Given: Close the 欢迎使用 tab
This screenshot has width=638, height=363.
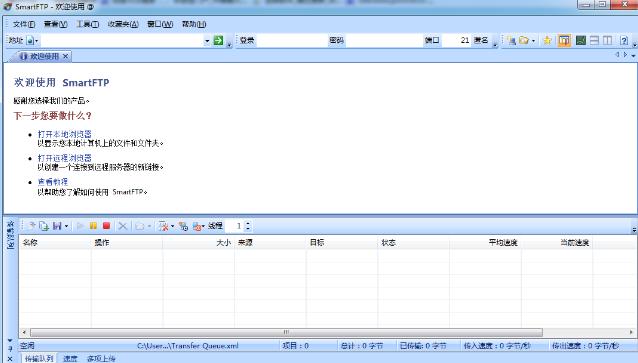Looking at the screenshot, I should coord(66,56).
